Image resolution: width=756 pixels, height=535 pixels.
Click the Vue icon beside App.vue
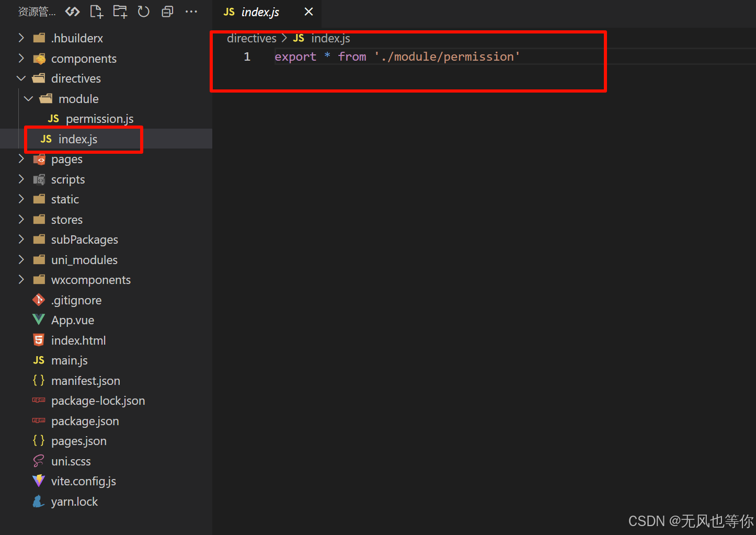39,320
